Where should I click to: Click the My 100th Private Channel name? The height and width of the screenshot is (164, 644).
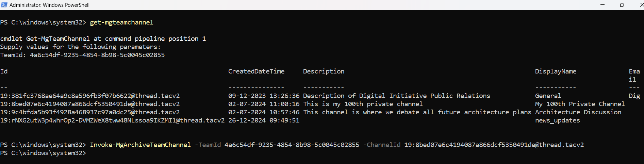pos(580,104)
